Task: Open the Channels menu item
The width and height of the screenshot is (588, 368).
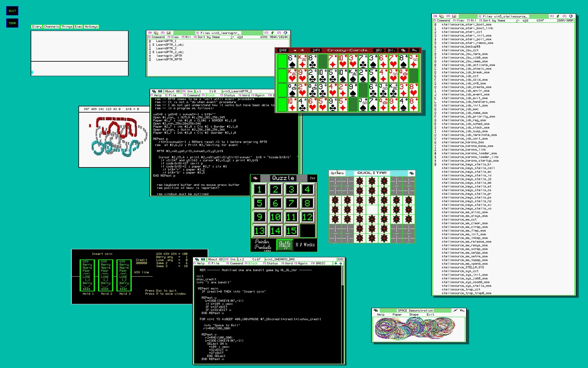Action: (x=51, y=27)
